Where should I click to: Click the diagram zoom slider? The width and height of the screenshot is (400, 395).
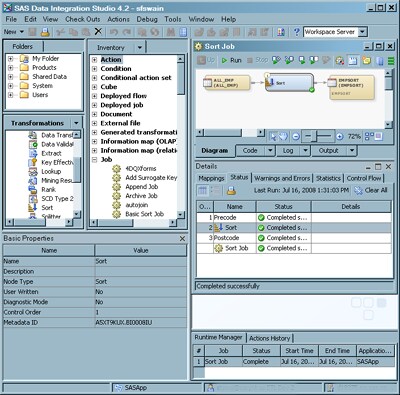click(x=318, y=136)
